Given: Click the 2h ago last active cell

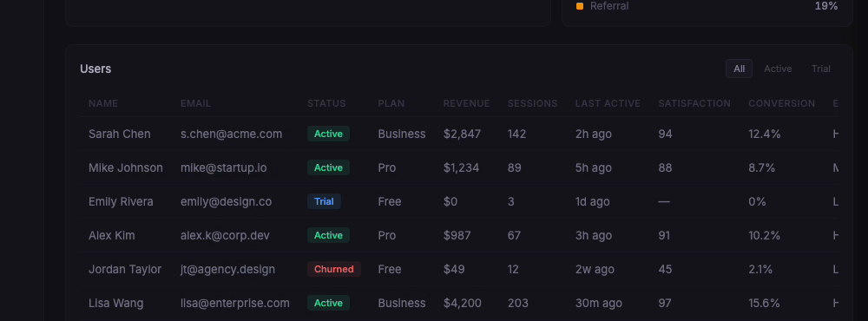Looking at the screenshot, I should (x=594, y=134).
